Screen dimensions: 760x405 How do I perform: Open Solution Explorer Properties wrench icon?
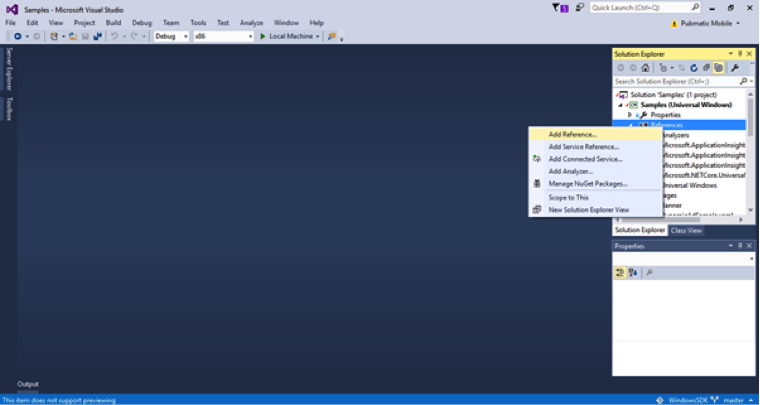[735, 68]
